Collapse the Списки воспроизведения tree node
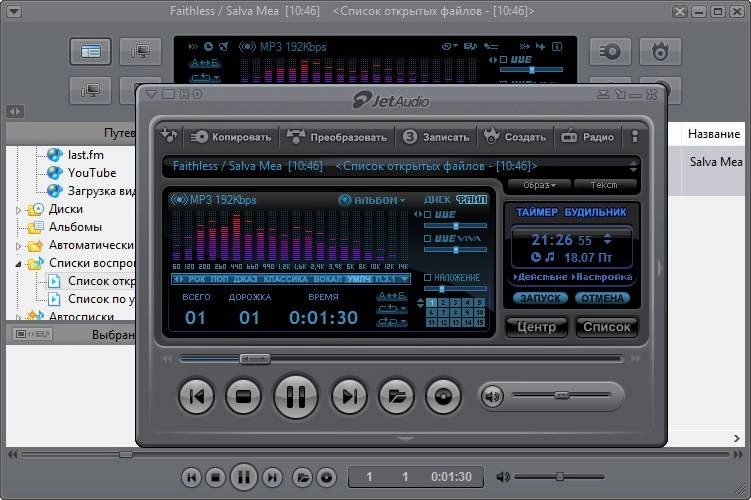The height and width of the screenshot is (500, 751). pos(19,264)
